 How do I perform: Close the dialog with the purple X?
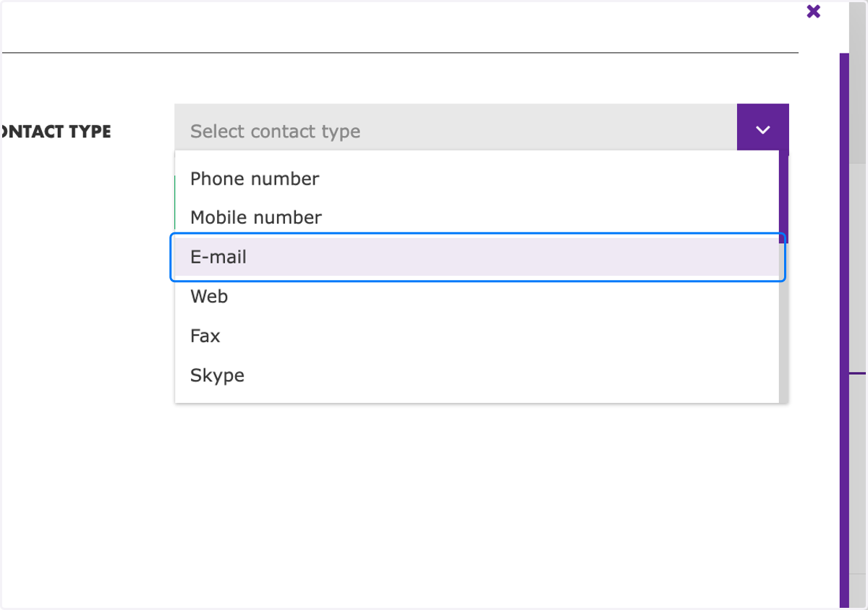tap(813, 12)
